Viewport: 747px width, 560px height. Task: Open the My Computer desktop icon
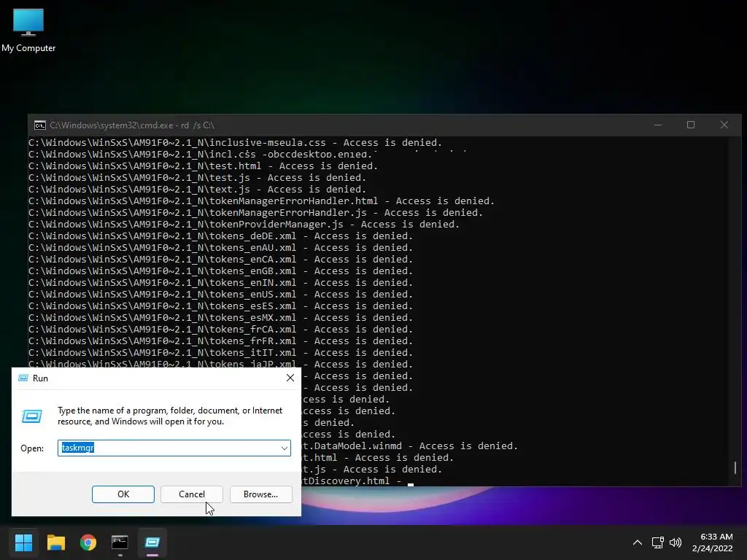(28, 30)
